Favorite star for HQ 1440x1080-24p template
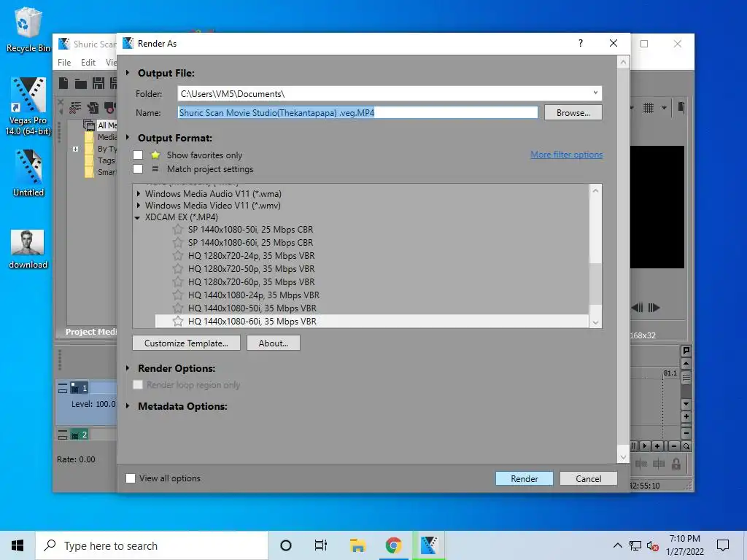Screen dimensions: 747x560 [x=178, y=295]
